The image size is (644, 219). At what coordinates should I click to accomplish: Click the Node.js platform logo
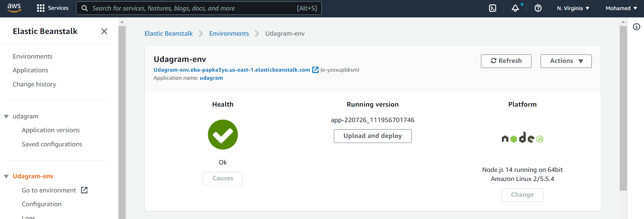pos(522,138)
